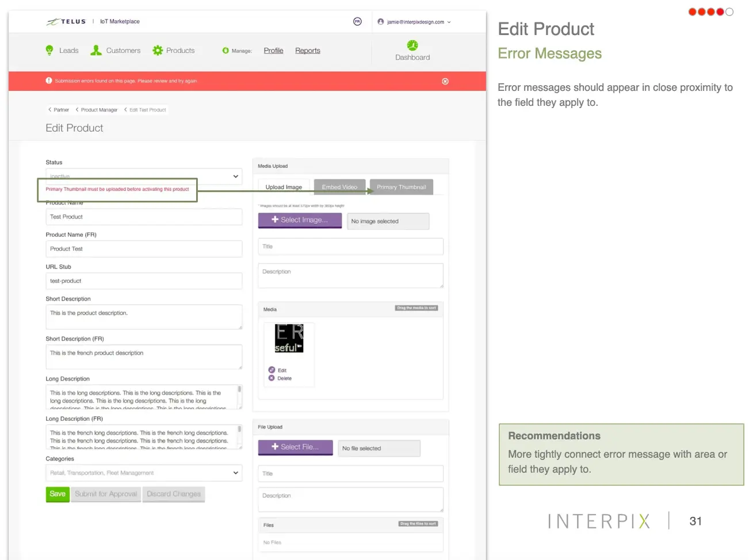Select the Primary Thumbnail tab
Viewport: 749px width, 560px height.
[401, 187]
